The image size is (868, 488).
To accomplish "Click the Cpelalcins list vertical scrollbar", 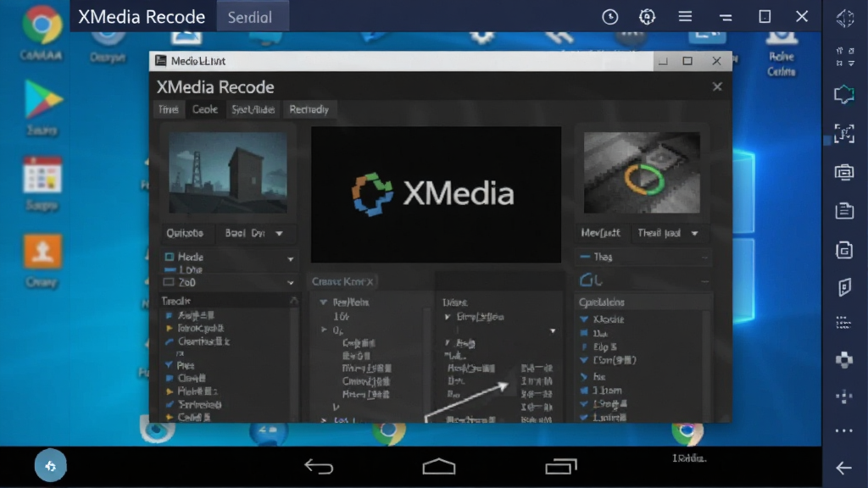I will coord(706,365).
